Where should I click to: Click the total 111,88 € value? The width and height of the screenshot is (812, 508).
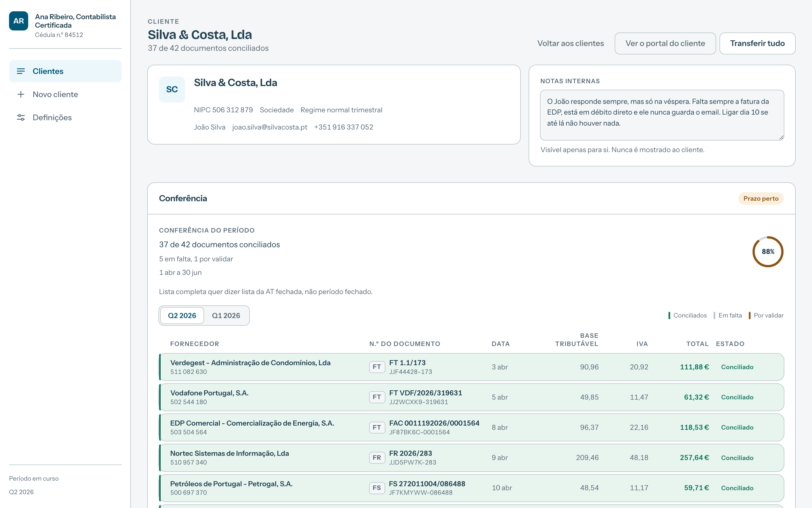tap(694, 367)
